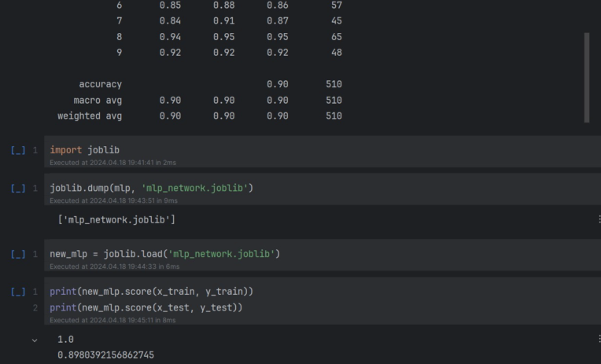Click the ['mlp_network.joblib'] output text

(x=116, y=220)
